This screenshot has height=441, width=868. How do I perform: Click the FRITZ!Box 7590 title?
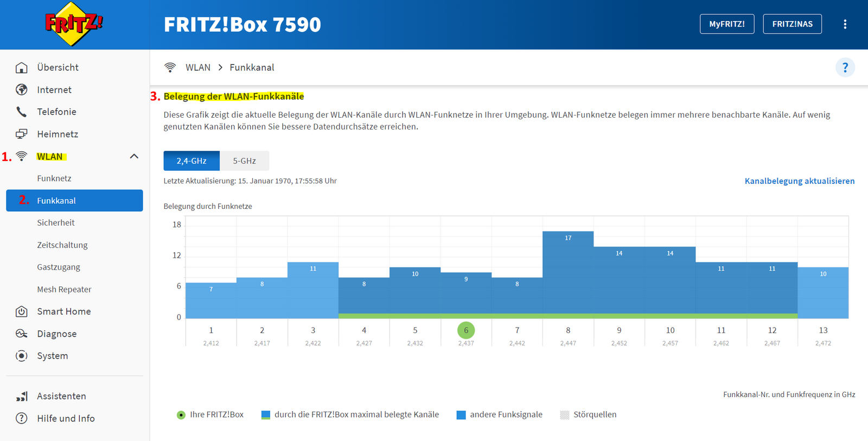[242, 24]
